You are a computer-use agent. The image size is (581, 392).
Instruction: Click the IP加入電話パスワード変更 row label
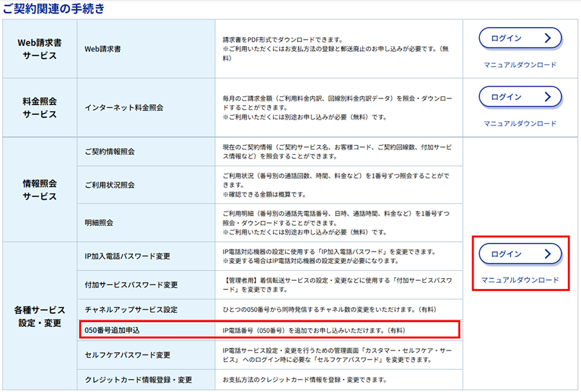[127, 256]
